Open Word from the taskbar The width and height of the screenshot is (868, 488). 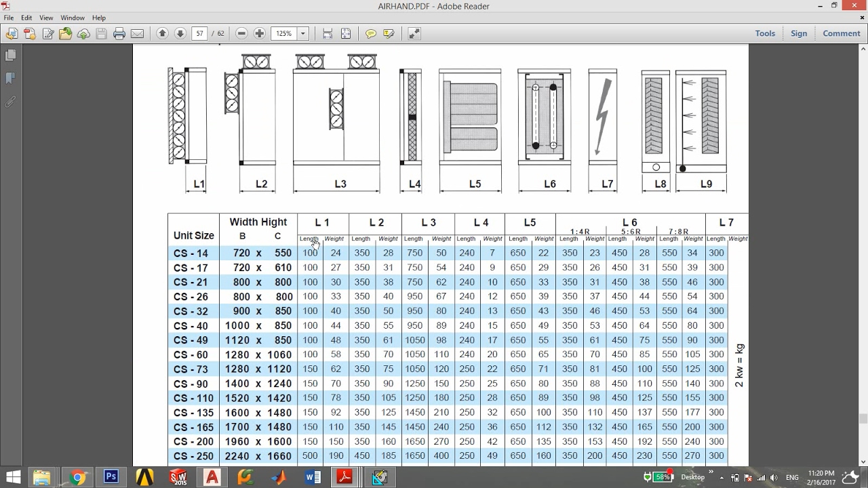coord(313,477)
